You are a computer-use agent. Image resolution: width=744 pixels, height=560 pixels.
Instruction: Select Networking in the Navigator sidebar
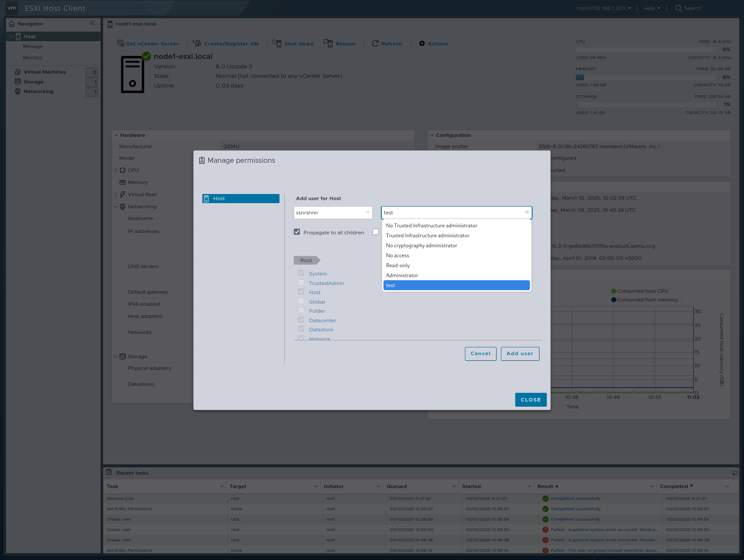38,91
